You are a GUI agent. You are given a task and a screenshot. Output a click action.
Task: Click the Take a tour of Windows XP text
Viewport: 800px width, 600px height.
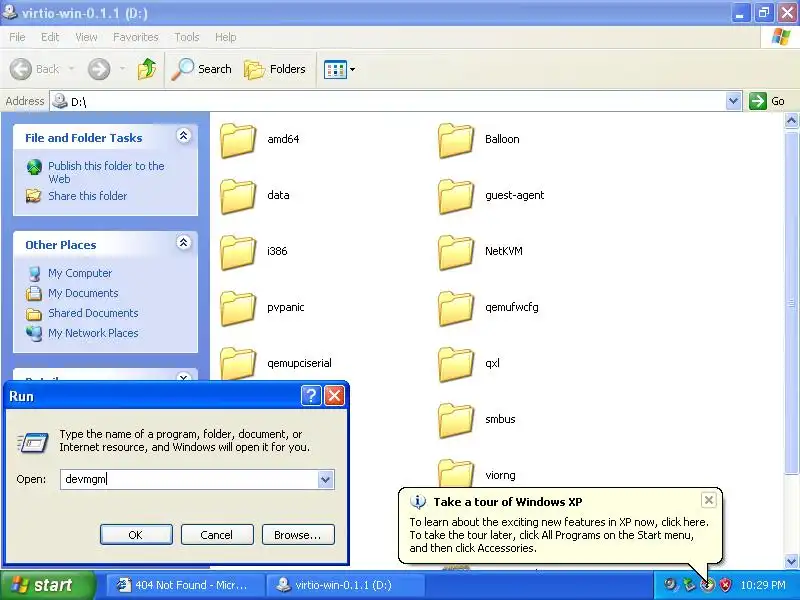[x=508, y=502]
